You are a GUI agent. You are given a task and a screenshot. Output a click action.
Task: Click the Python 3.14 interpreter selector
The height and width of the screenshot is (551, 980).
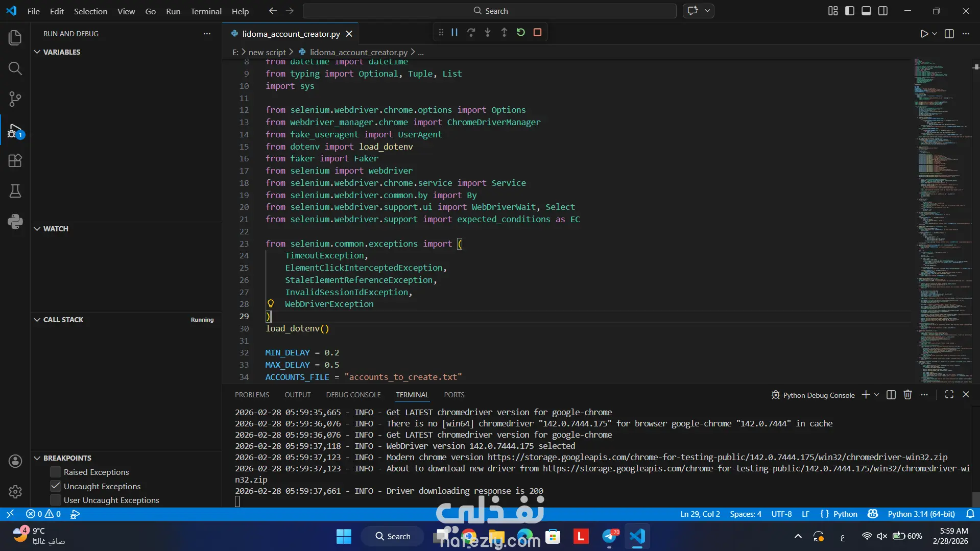coord(921,514)
